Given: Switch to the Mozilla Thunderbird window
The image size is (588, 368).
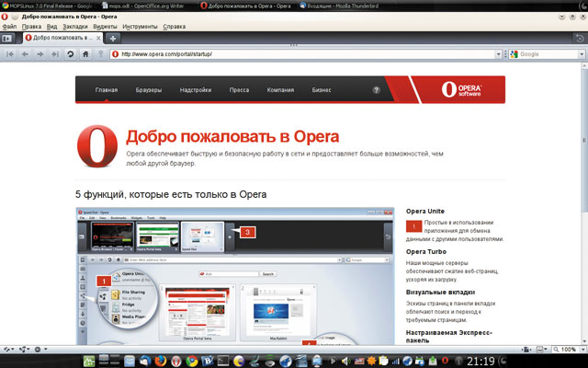Looking at the screenshot, I should coord(339,6).
